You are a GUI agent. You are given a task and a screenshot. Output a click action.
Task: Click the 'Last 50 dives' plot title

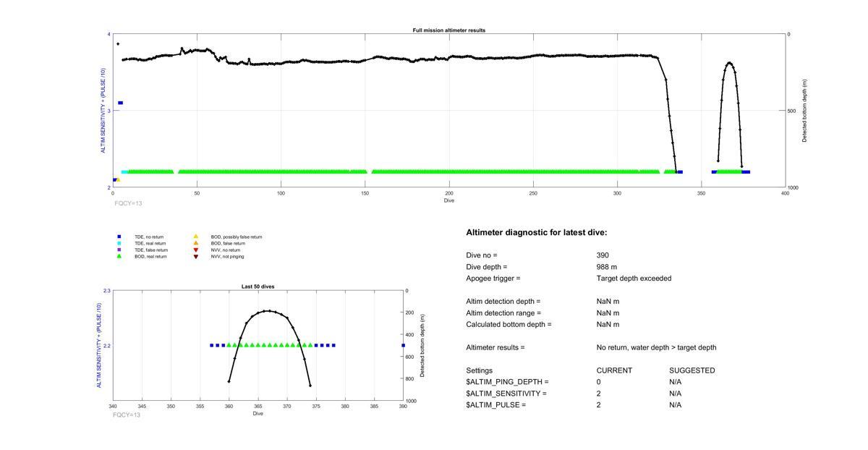(x=258, y=286)
